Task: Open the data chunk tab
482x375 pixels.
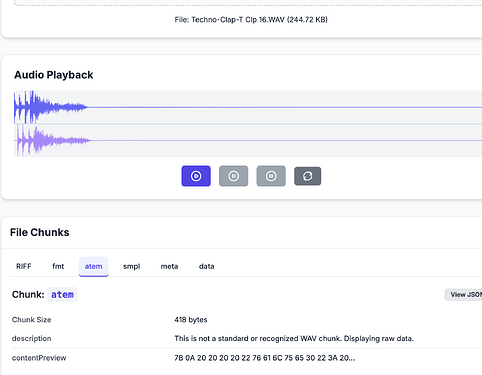Action: coord(206,266)
